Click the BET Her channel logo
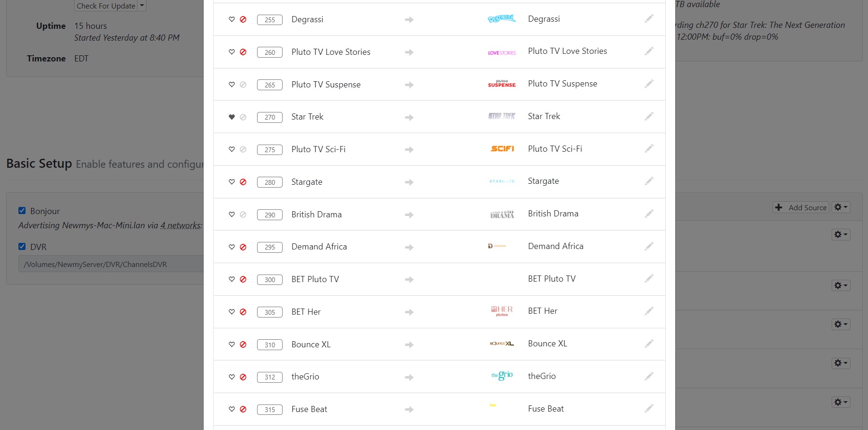 tap(501, 311)
